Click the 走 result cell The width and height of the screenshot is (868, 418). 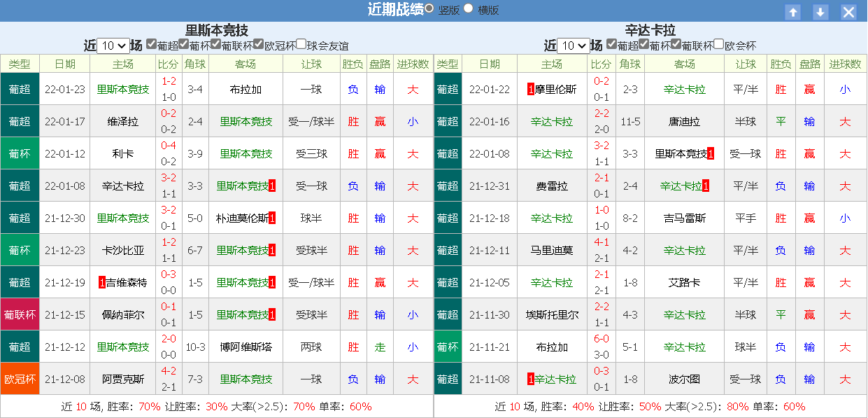(380, 347)
